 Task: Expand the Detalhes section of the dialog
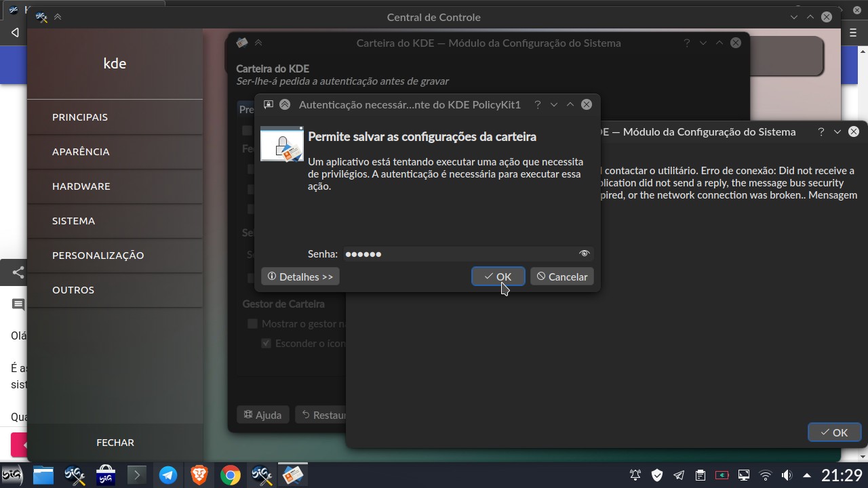point(300,276)
